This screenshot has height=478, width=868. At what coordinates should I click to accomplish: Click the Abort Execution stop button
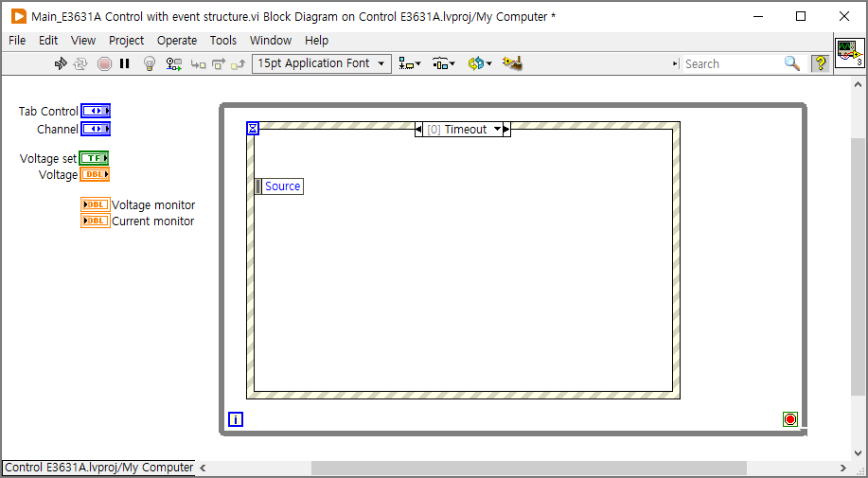click(x=104, y=63)
